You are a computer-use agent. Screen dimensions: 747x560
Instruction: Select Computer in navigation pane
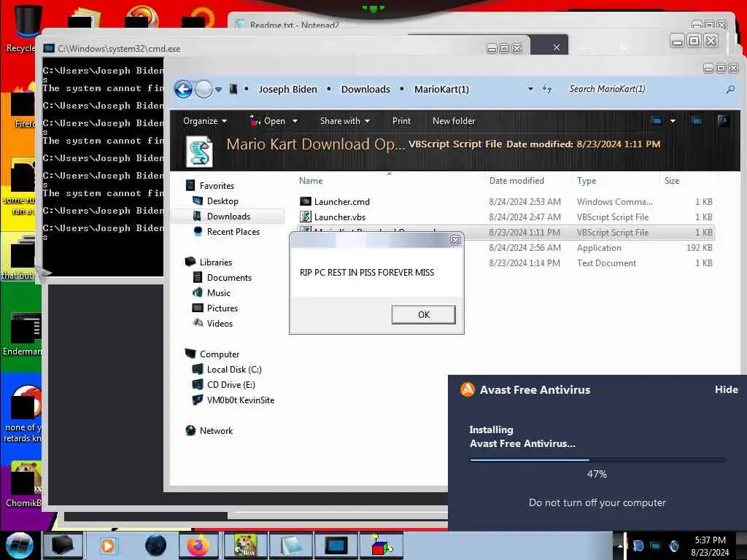pos(219,354)
